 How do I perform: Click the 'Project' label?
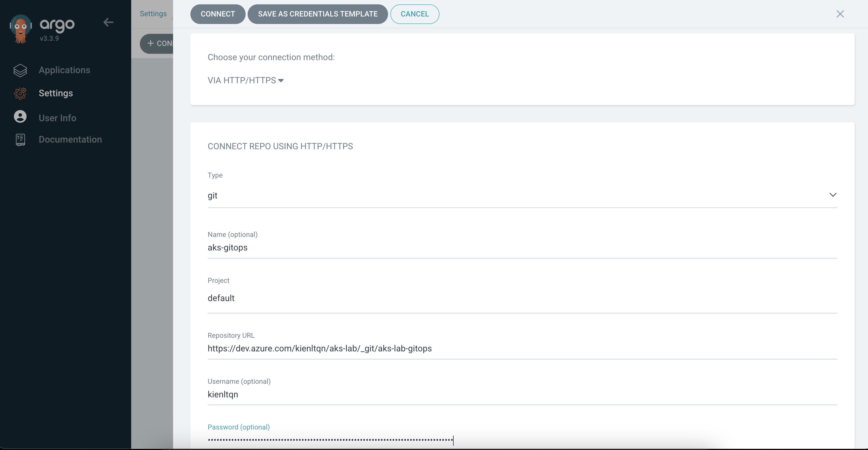(x=218, y=280)
